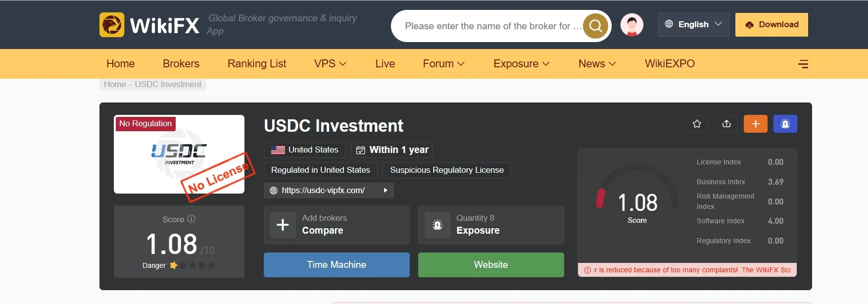Click the warning icon in the complaints notice
This screenshot has height=304, width=868.
(587, 270)
